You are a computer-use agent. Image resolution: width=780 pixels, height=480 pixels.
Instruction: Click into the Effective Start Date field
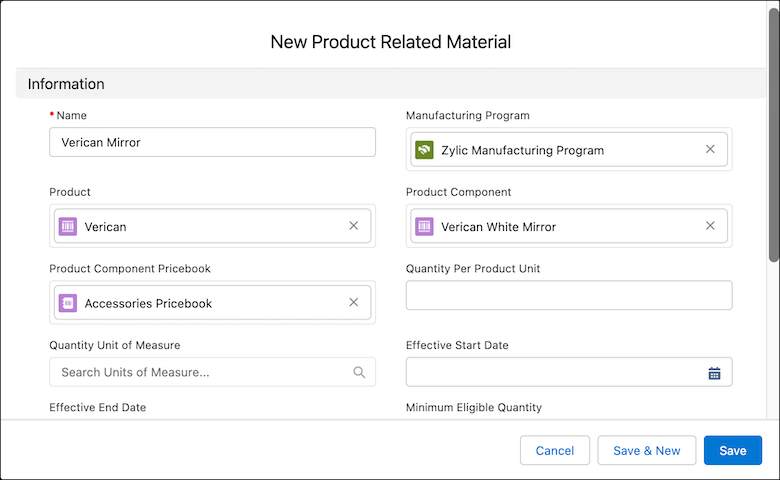click(569, 372)
